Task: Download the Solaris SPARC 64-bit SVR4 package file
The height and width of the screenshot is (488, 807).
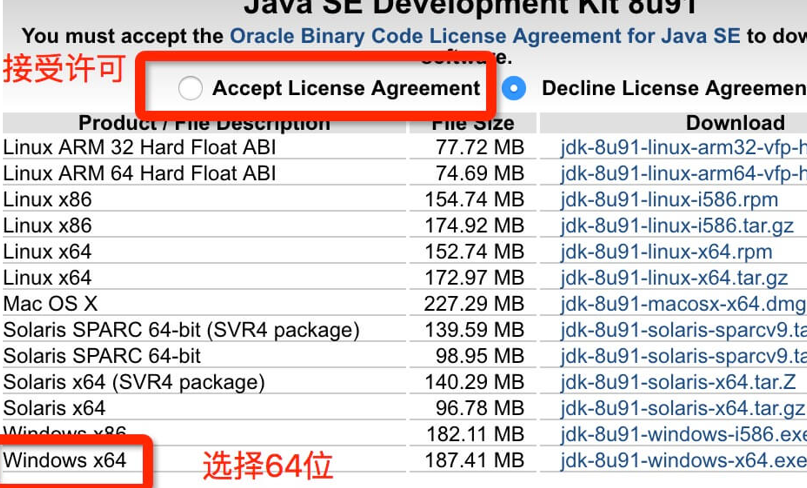Action: click(683, 330)
